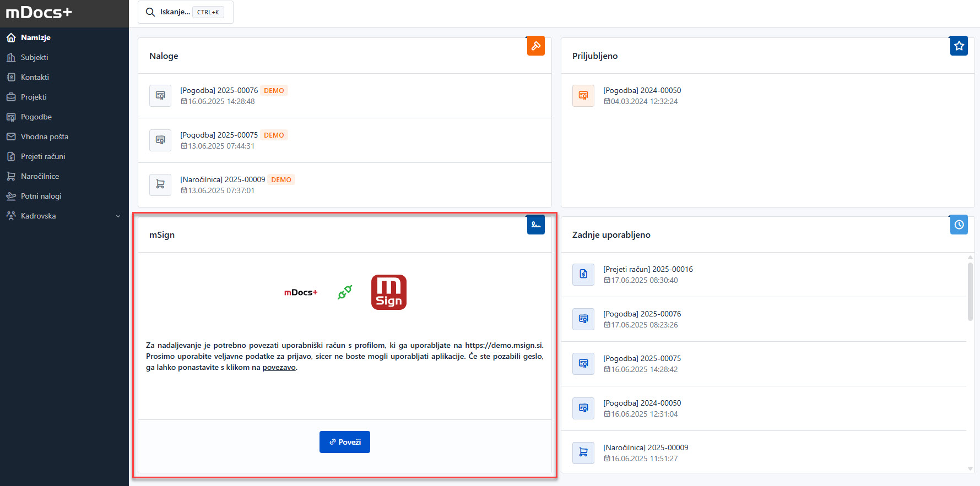980x486 pixels.
Task: Click the green link chain icon
Action: 345,292
